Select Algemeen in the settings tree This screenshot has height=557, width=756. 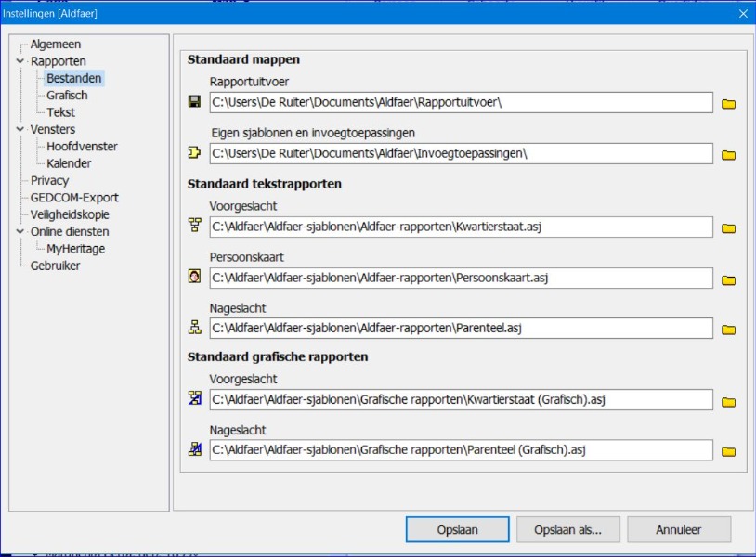coord(55,45)
